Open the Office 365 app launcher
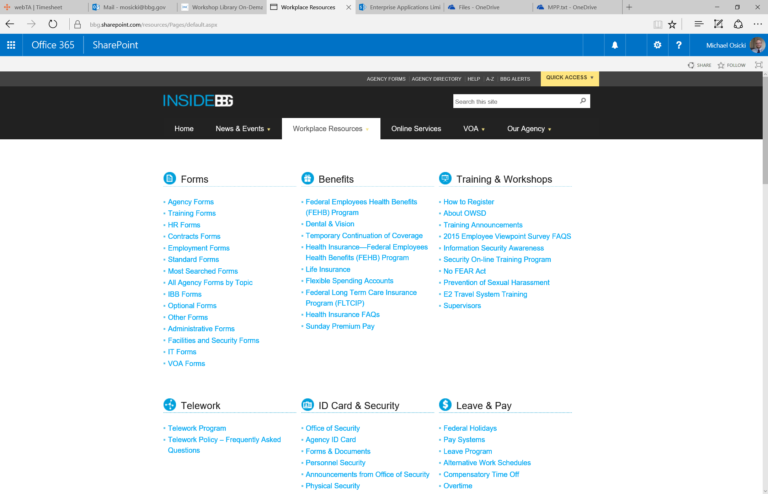Image resolution: width=768 pixels, height=494 pixels. 11,45
